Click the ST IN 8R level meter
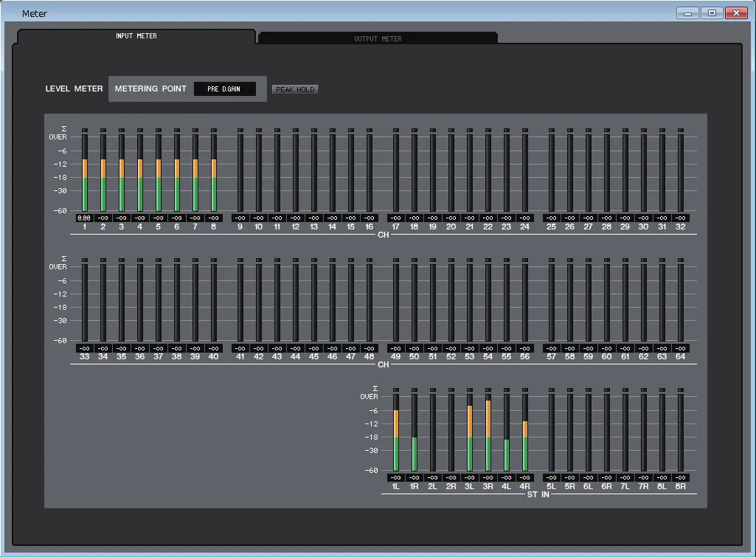This screenshot has width=756, height=557. click(x=680, y=432)
